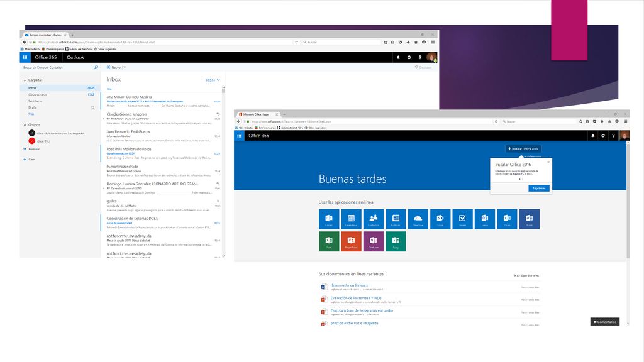Open settings gear in Outlook header
This screenshot has width=644, height=362.
click(409, 57)
